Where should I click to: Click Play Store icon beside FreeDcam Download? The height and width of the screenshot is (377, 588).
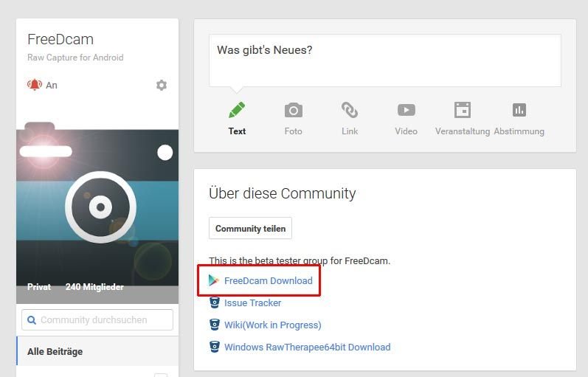214,280
